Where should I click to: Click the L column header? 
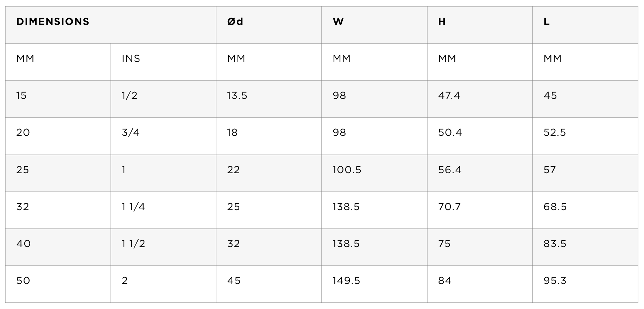click(585, 25)
